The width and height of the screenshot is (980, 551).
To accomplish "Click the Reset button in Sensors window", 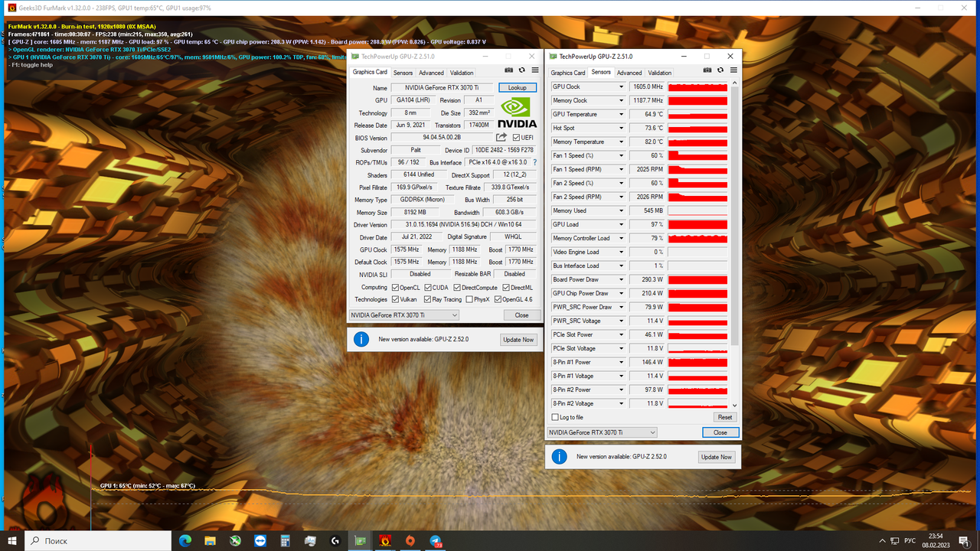I will click(x=724, y=417).
